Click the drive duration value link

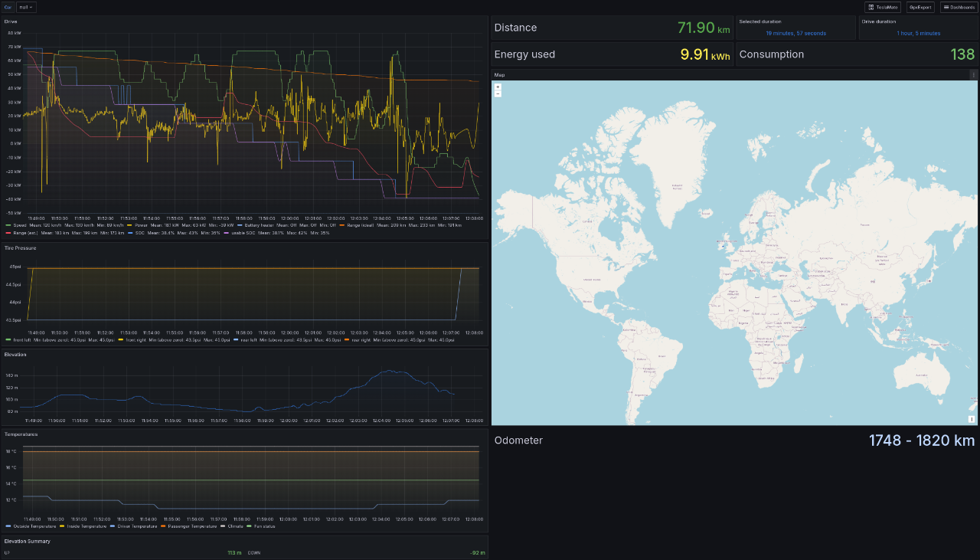coord(918,33)
